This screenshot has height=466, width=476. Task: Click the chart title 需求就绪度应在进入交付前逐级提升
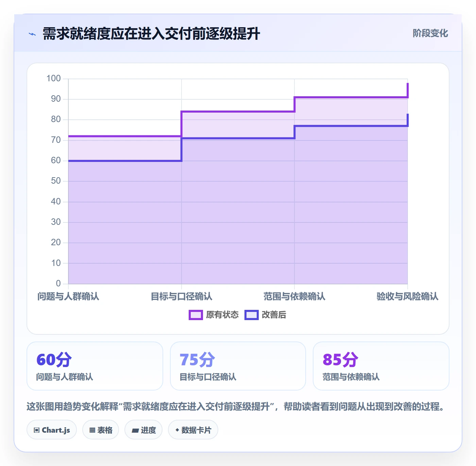pos(151,34)
